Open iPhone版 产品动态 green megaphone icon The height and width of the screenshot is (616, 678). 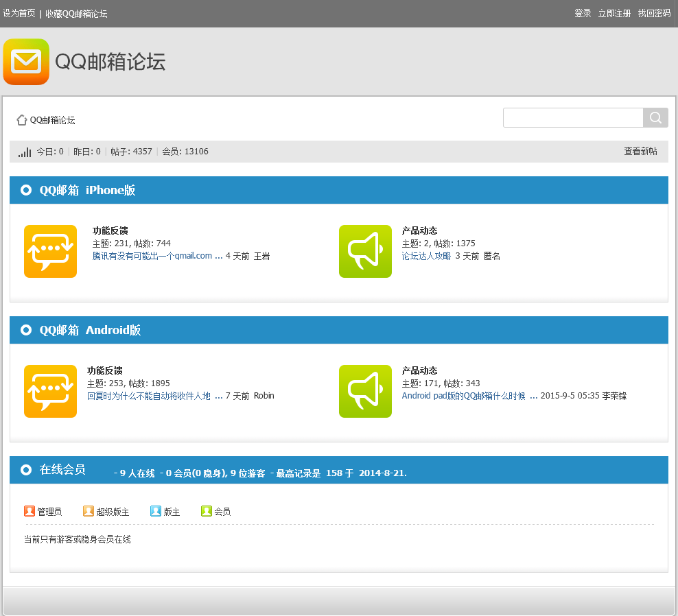click(365, 251)
